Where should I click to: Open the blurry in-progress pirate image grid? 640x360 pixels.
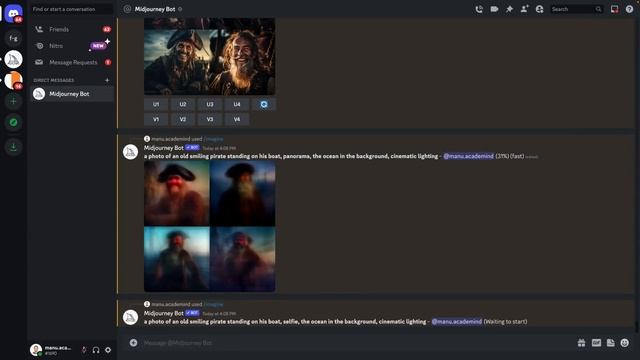pos(209,226)
